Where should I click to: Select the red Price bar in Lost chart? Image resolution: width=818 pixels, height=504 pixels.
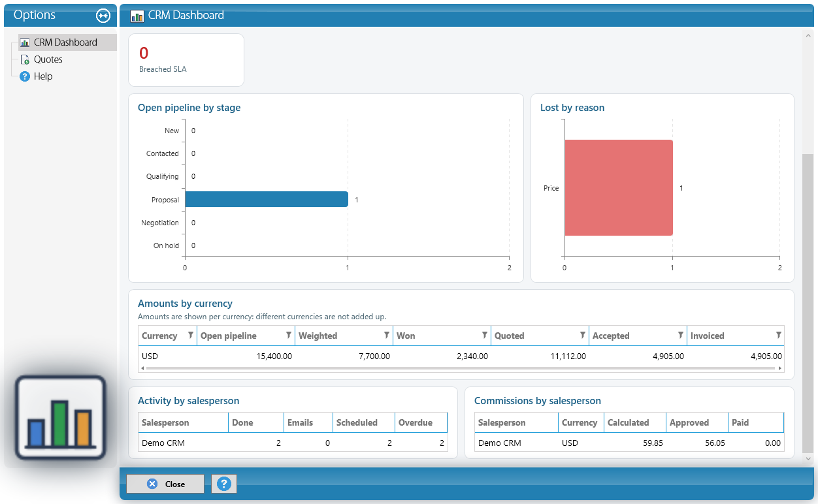click(619, 188)
